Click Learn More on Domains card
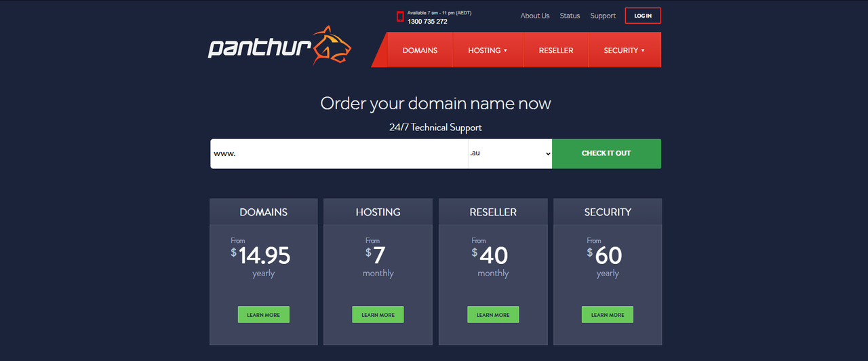This screenshot has width=868, height=361. pyautogui.click(x=263, y=315)
